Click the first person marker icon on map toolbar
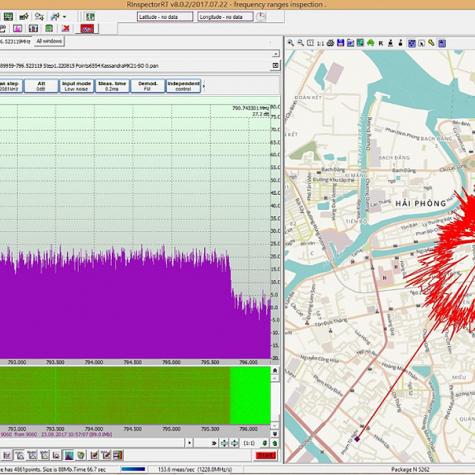This screenshot has width=475, height=475. [x=390, y=43]
